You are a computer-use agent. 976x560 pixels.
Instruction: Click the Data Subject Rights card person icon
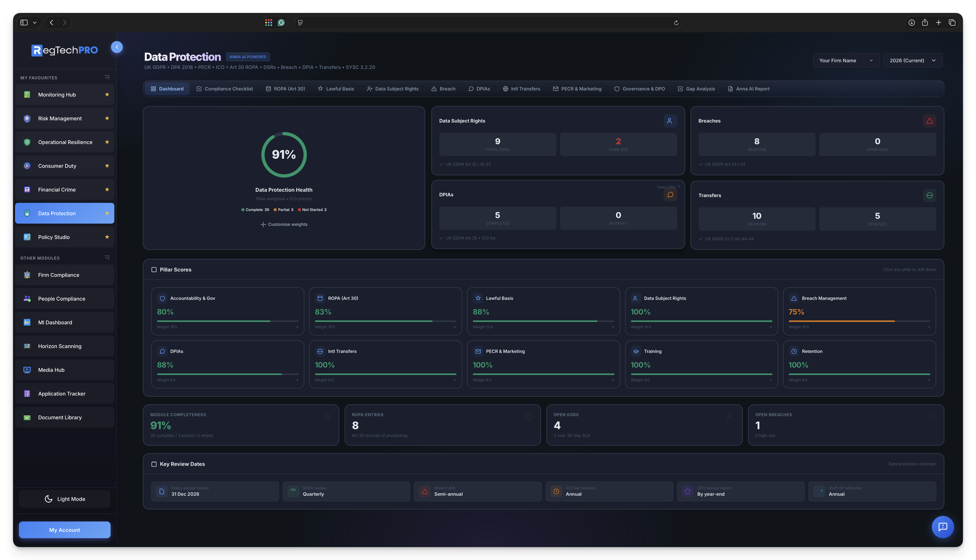pos(670,121)
